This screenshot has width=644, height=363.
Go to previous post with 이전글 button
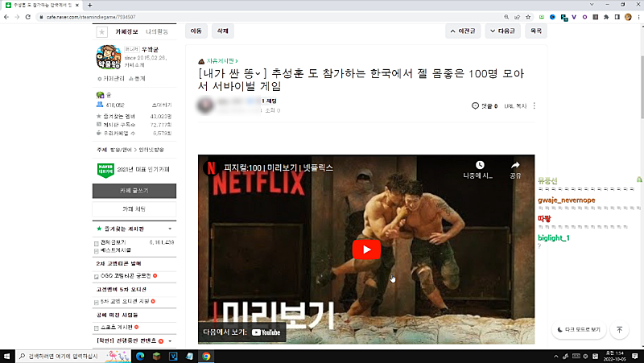[463, 31]
